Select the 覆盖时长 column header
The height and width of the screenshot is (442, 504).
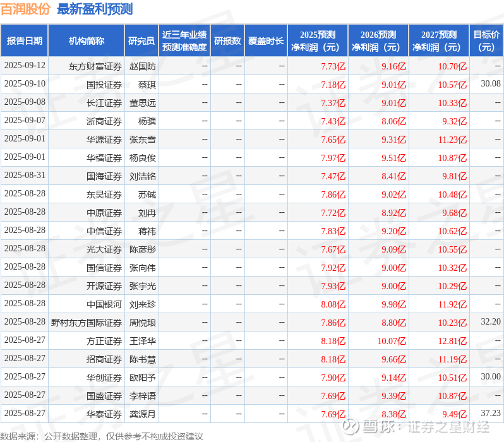pos(266,41)
